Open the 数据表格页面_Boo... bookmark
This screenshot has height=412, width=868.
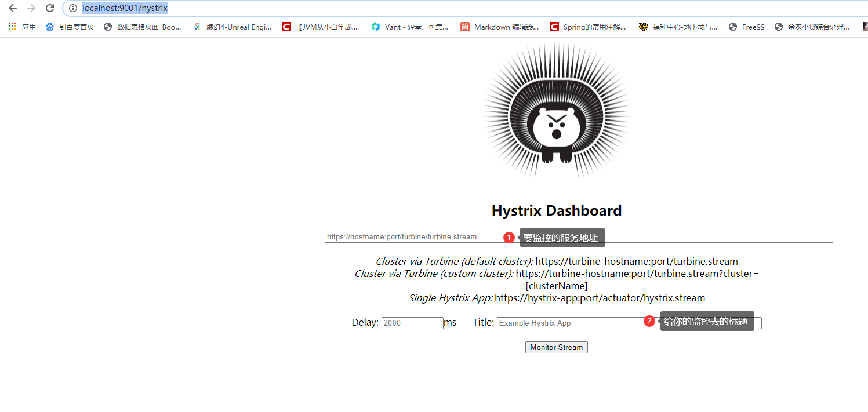[142, 27]
